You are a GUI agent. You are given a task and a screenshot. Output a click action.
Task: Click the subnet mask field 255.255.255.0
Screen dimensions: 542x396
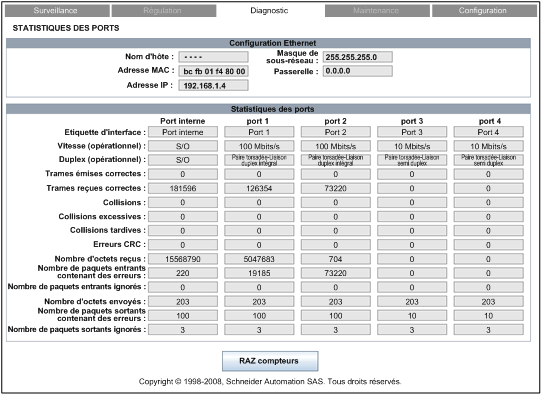click(x=358, y=57)
